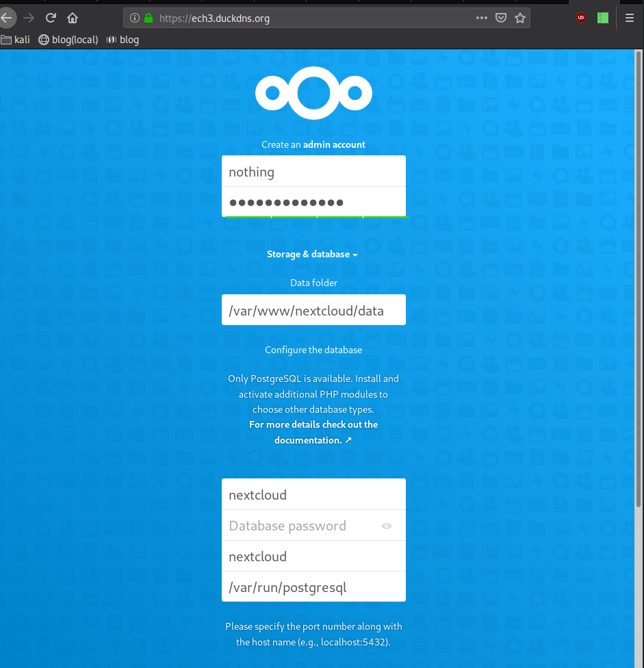The image size is (644, 668).
Task: Open the uBlock Origin extension
Action: coord(581,18)
